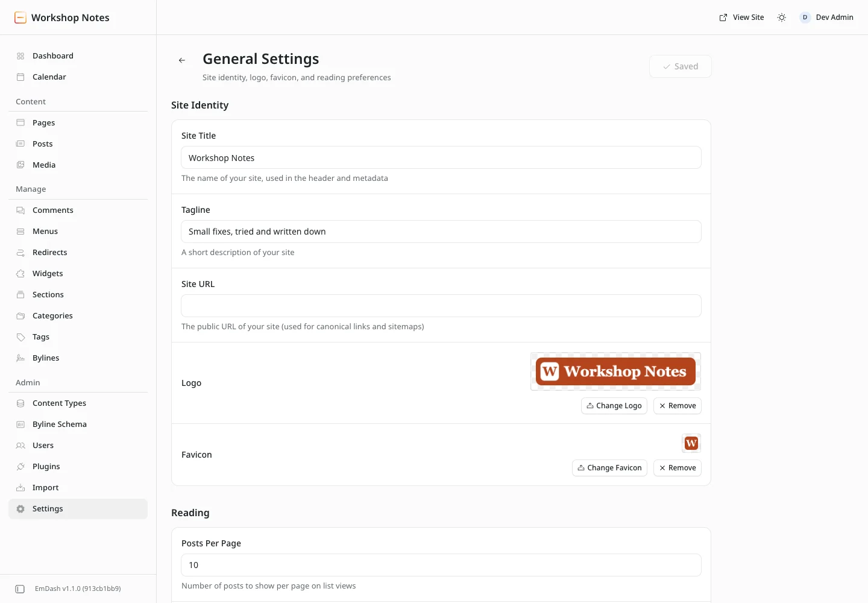Click the Change Favicon button

click(609, 468)
